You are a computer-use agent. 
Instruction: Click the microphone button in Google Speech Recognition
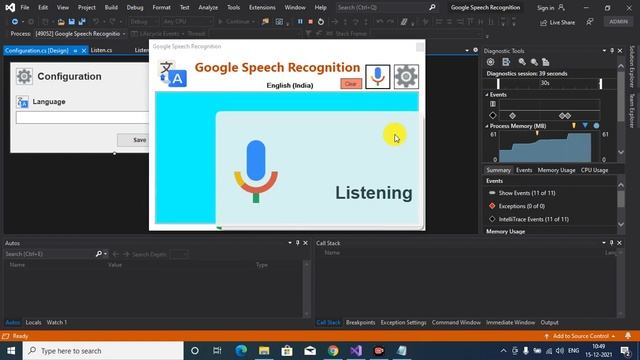tap(378, 76)
